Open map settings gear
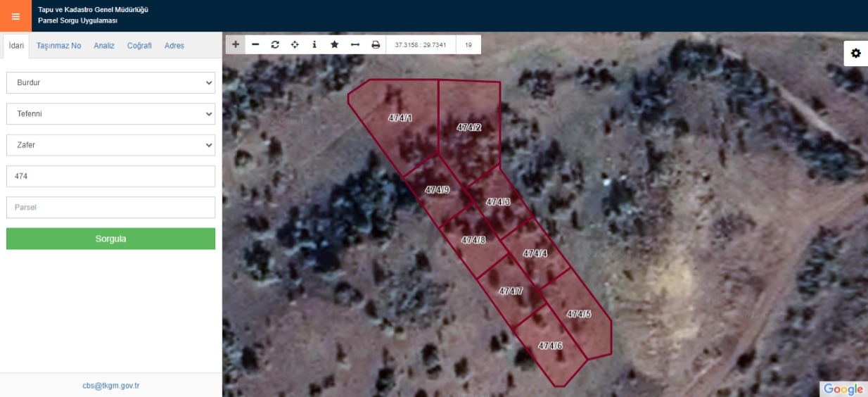Screen dimensions: 868x397 pos(856,53)
